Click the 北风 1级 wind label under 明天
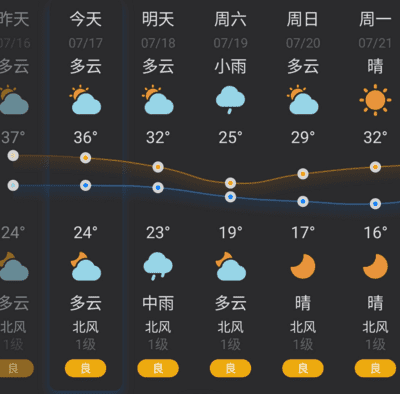The image size is (400, 394). click(x=158, y=336)
